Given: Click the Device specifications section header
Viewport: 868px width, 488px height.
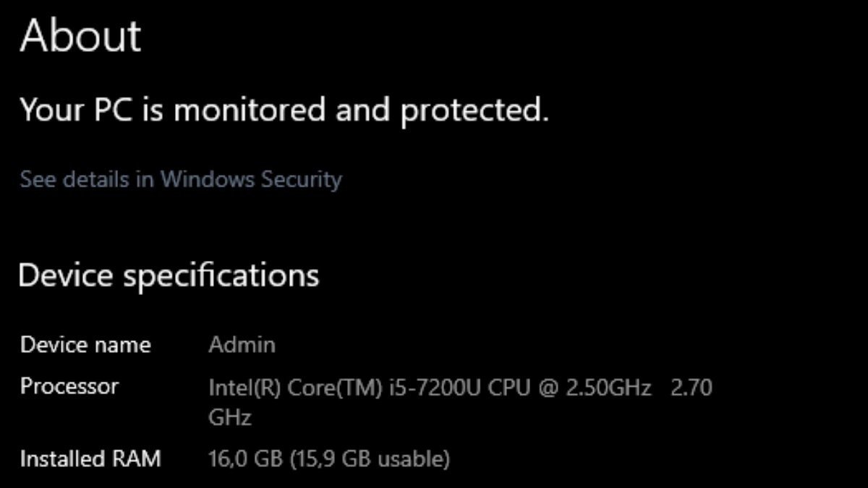Looking at the screenshot, I should coord(169,275).
